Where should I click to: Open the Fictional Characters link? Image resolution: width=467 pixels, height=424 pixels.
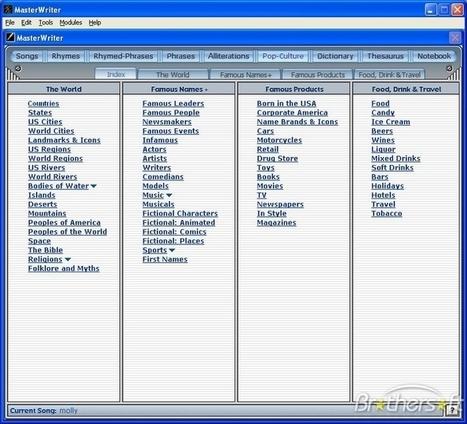(180, 214)
